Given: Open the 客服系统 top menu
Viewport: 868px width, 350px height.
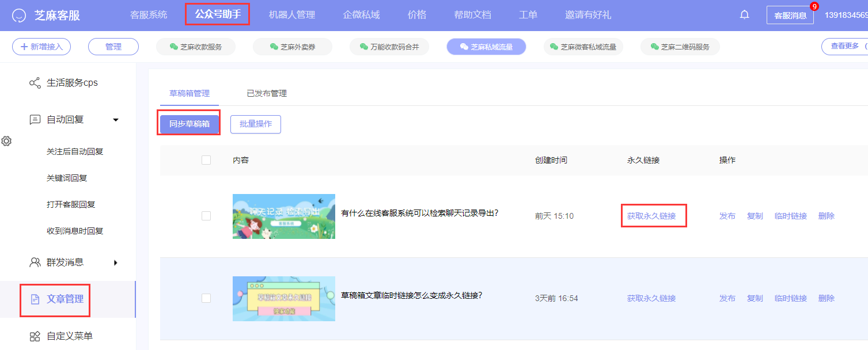Looking at the screenshot, I should (x=149, y=15).
